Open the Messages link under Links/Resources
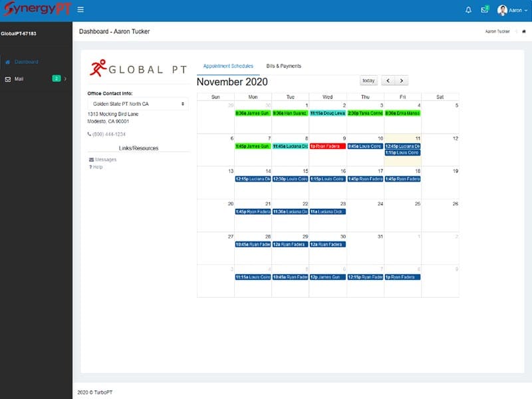The height and width of the screenshot is (399, 532). pos(103,160)
